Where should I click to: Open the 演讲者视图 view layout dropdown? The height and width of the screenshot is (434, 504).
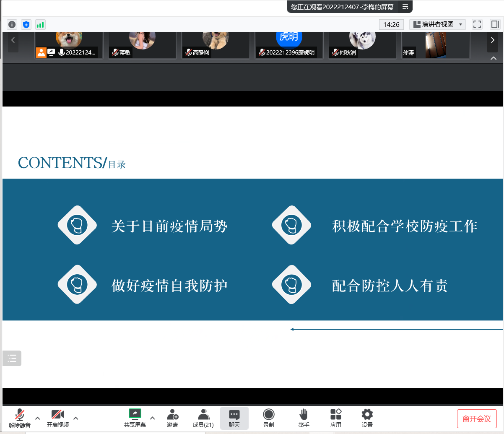pyautogui.click(x=438, y=24)
